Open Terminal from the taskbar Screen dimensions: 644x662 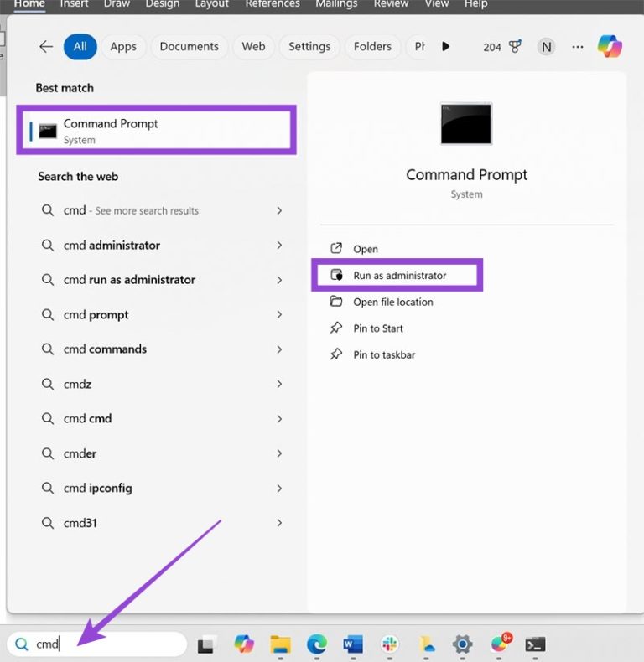point(535,644)
